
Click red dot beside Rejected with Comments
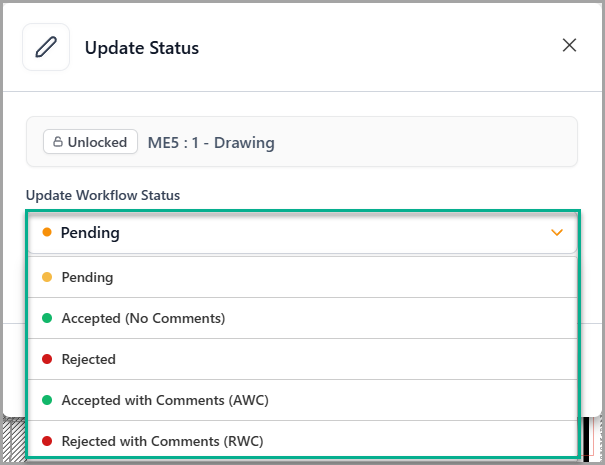coord(47,441)
